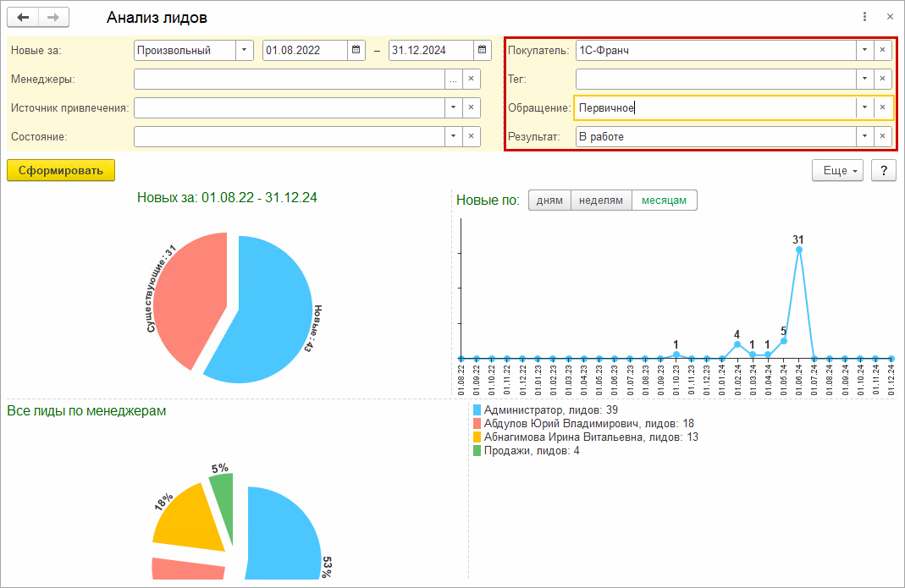Click into the empty Тег field

click(x=715, y=79)
